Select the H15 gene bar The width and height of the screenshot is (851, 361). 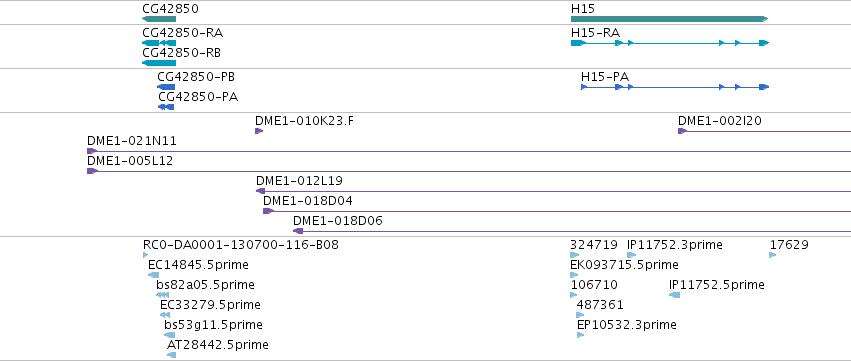point(669,19)
